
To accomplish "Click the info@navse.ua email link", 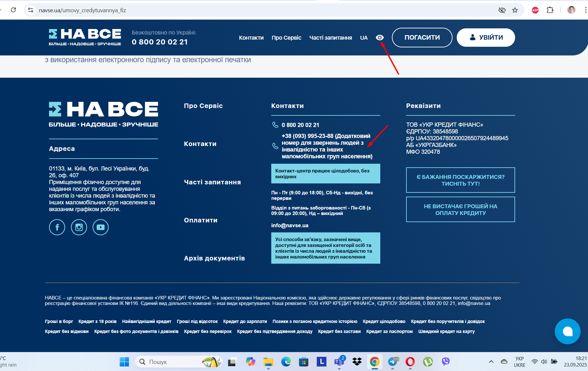I will tap(290, 225).
